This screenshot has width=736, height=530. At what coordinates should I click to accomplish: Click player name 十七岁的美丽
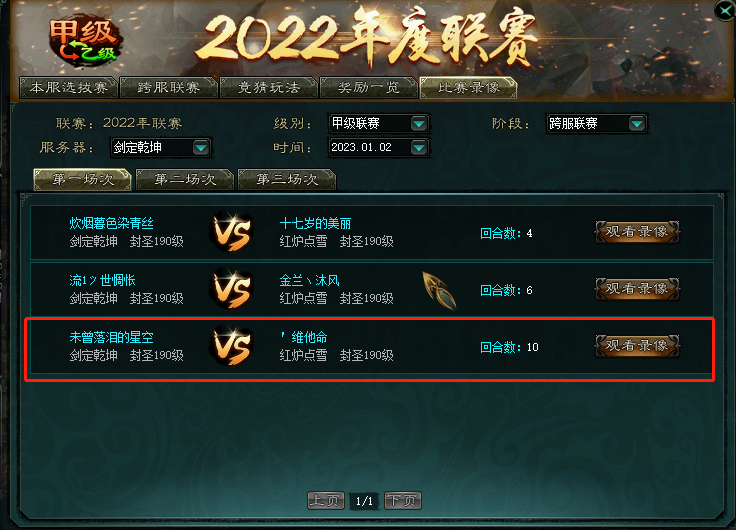pos(315,223)
